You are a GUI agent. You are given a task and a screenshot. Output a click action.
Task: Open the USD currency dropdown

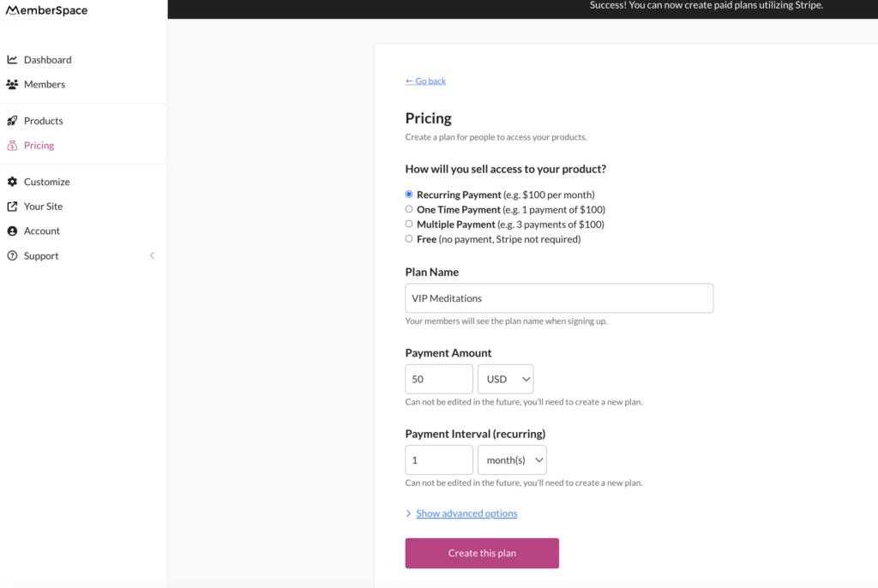tap(505, 379)
